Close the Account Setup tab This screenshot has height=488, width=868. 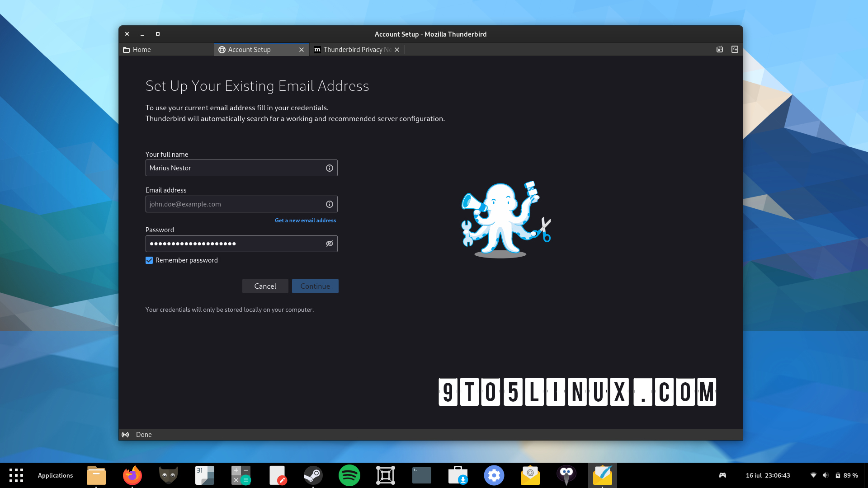[x=302, y=50]
